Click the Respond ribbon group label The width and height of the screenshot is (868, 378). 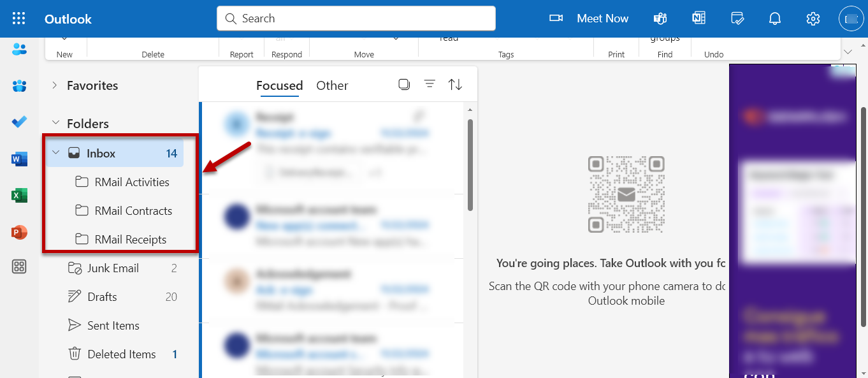tap(287, 55)
